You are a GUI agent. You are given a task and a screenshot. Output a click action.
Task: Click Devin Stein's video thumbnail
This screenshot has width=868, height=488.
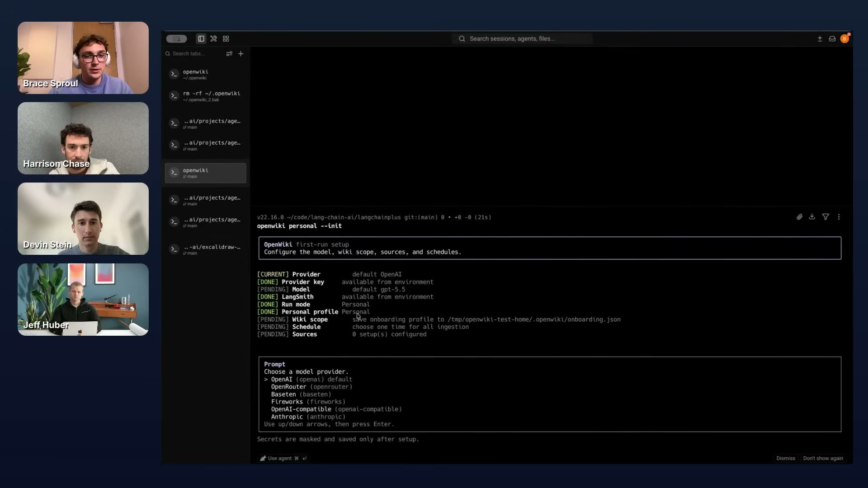[x=83, y=219]
